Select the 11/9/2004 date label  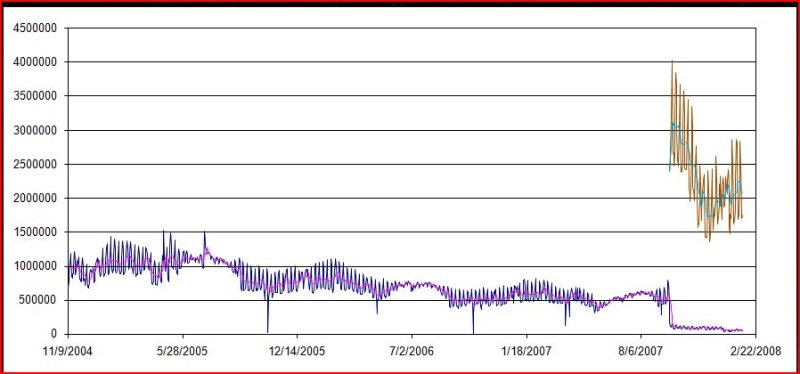click(x=68, y=352)
